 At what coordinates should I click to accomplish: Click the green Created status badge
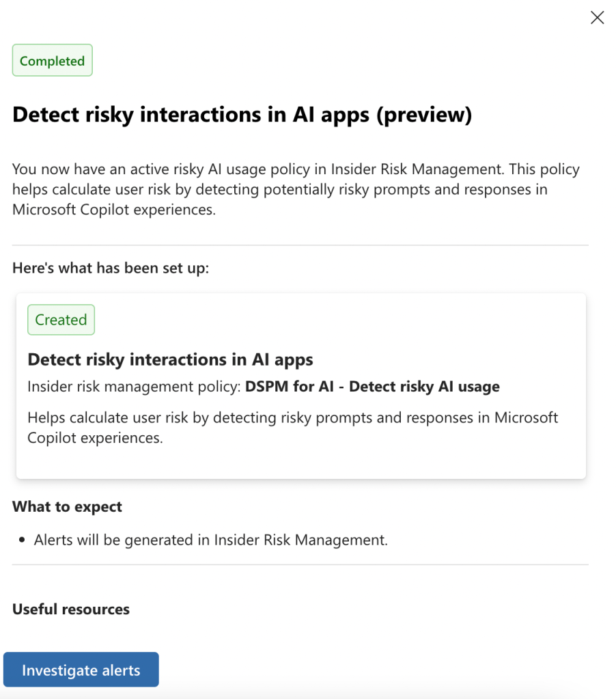click(61, 320)
